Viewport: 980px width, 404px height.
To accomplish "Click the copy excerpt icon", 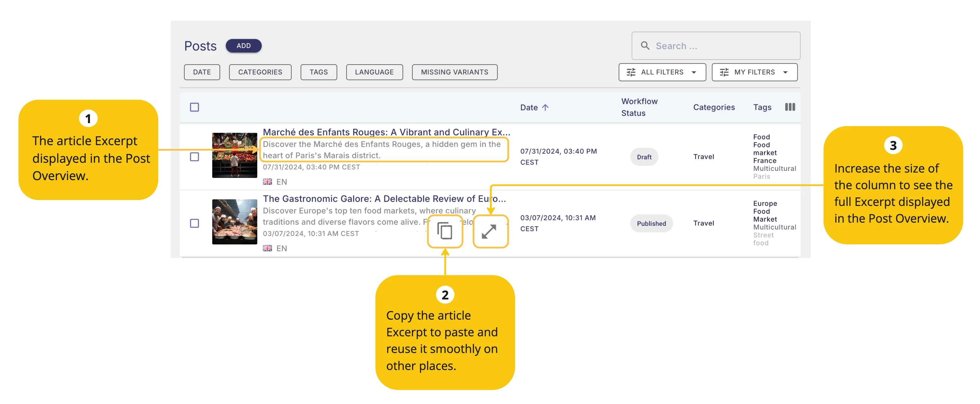I will (445, 231).
